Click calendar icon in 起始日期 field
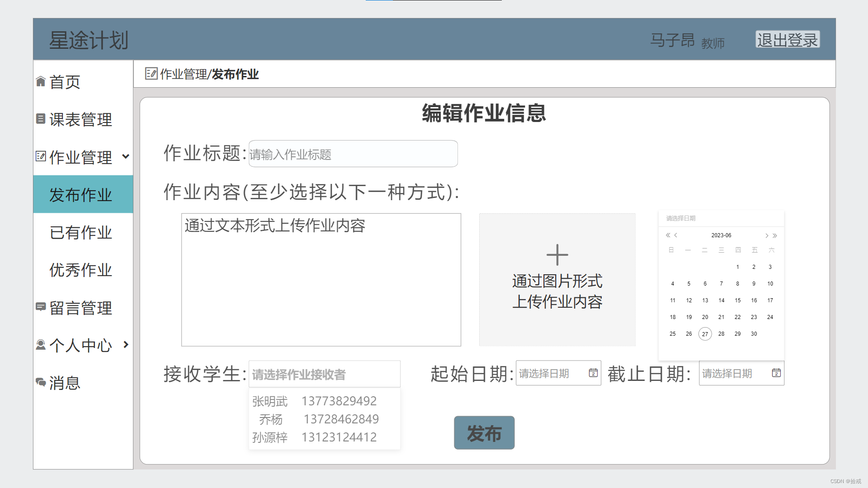Screen dimensions: 868x488 593,373
